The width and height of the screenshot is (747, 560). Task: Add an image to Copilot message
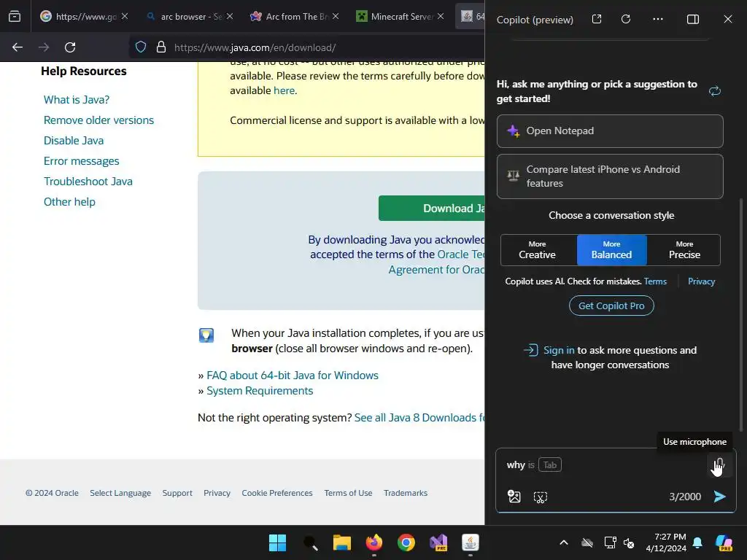coord(514,497)
